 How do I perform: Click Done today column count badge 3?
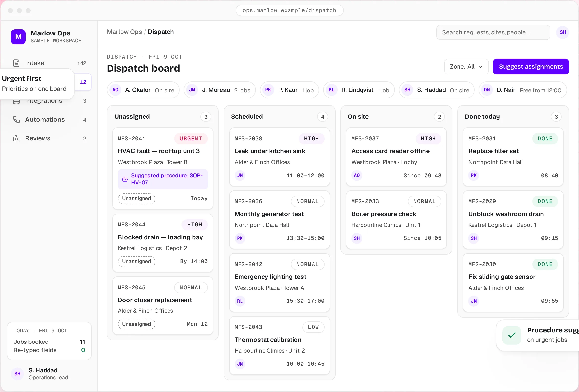(x=556, y=117)
